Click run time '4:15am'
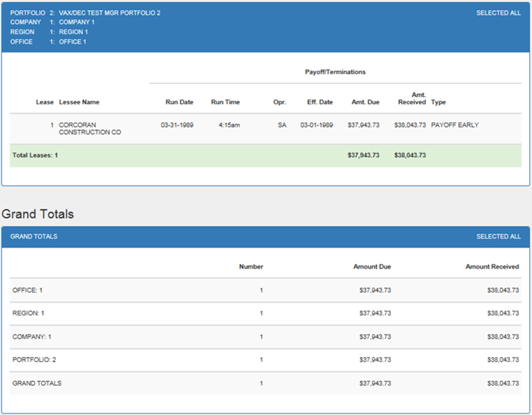The image size is (532, 415). click(x=229, y=125)
